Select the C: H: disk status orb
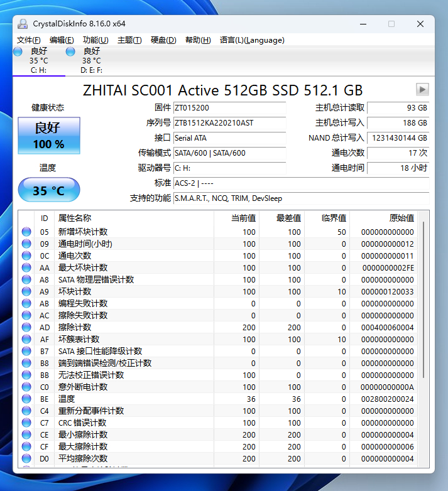This screenshot has width=448, height=491. click(x=18, y=51)
